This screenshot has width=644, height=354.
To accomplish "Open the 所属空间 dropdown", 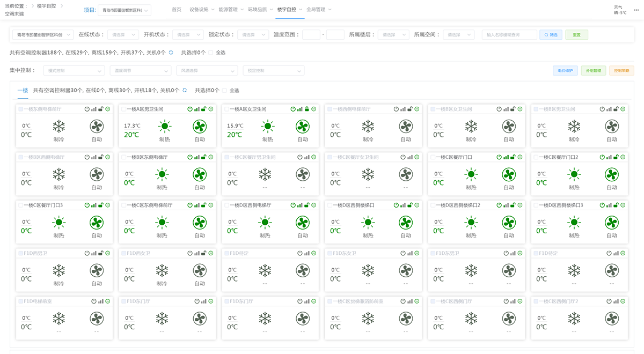I will coord(458,34).
